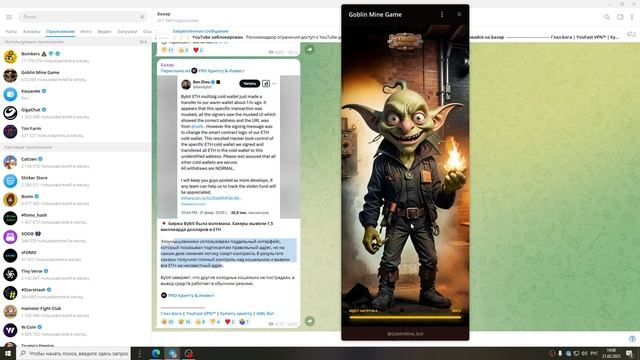Open the pinned message Закреплённое сообщение

pyautogui.click(x=200, y=31)
